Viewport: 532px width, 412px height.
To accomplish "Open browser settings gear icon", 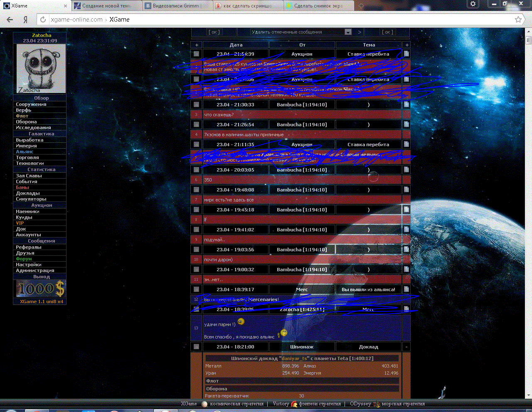I will tap(473, 4).
